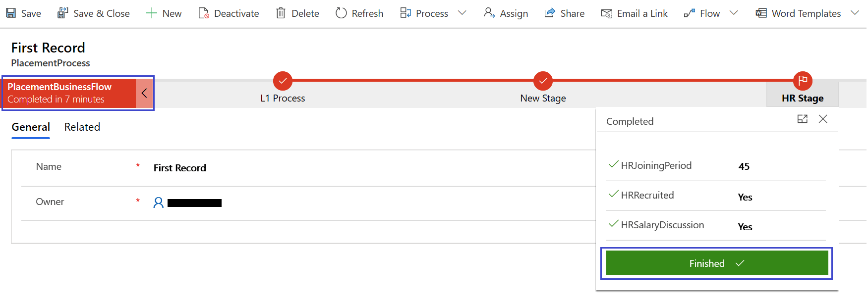This screenshot has width=868, height=306.
Task: Click the completed checkmark on L1 Process stage
Action: 283,81
